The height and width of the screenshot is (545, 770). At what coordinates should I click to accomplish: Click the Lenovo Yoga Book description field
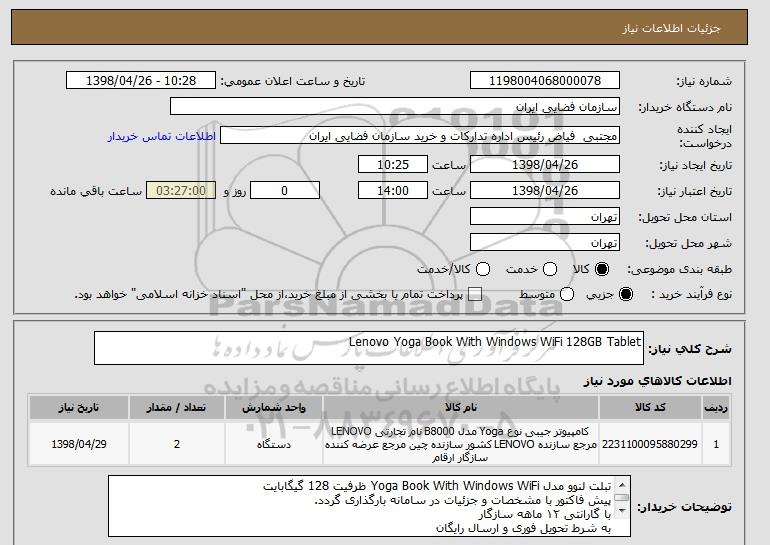pyautogui.click(x=369, y=348)
